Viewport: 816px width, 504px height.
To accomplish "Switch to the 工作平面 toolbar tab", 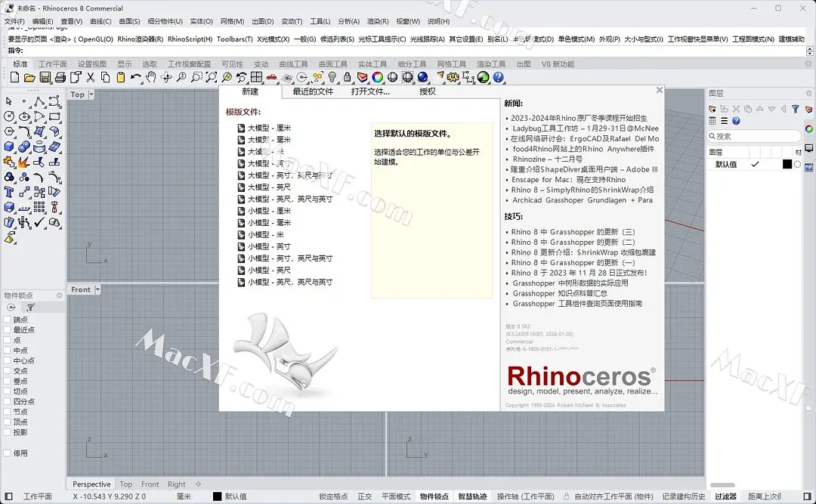I will point(53,64).
